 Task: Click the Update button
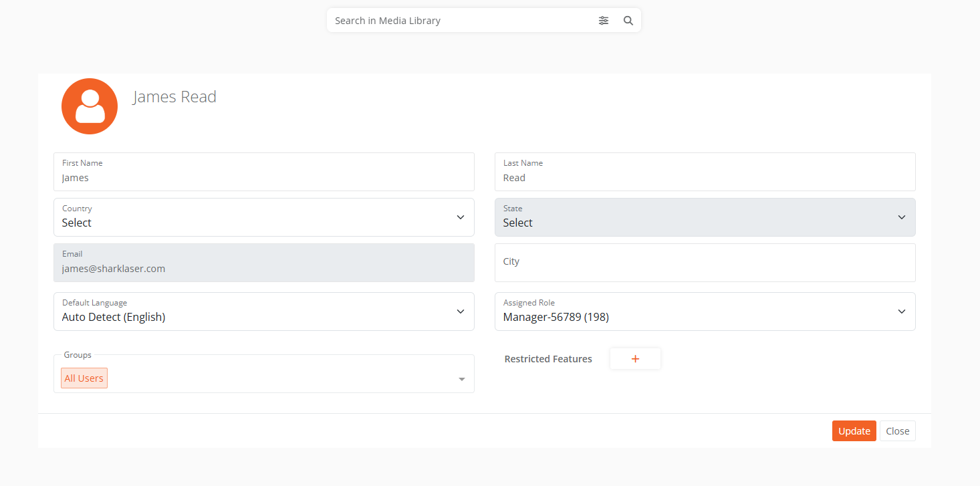tap(854, 431)
